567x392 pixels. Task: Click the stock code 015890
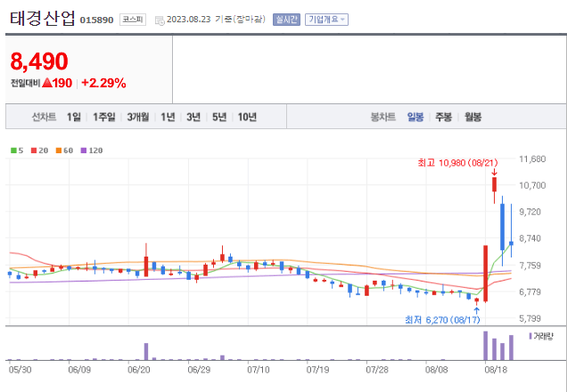click(x=96, y=20)
